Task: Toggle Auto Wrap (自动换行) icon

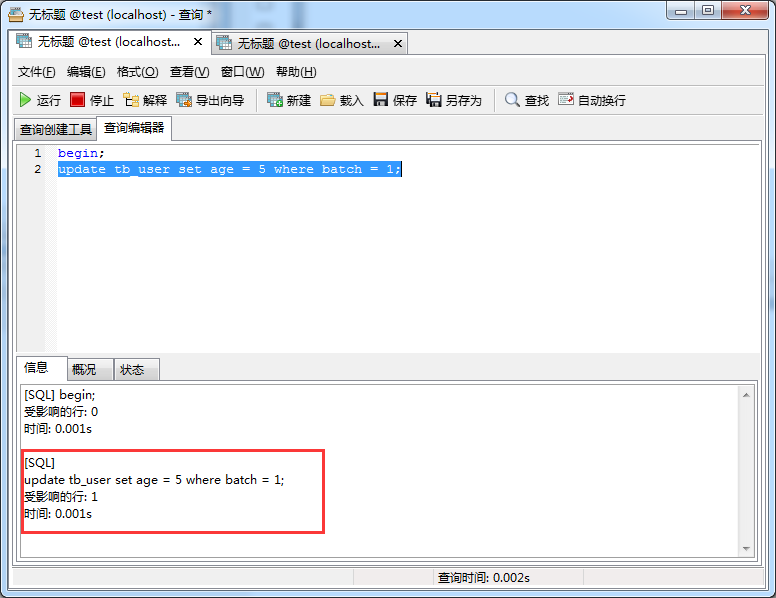Action: point(566,99)
